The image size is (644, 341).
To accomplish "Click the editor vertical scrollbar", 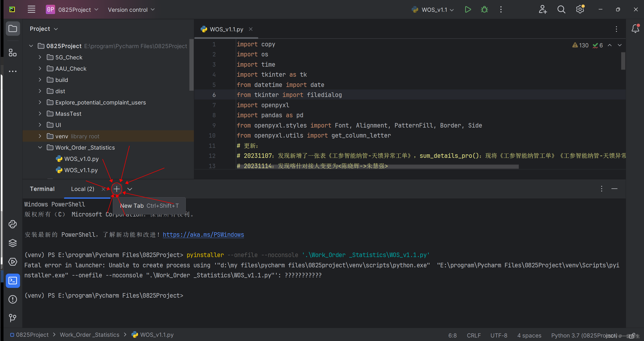I will 623,61.
